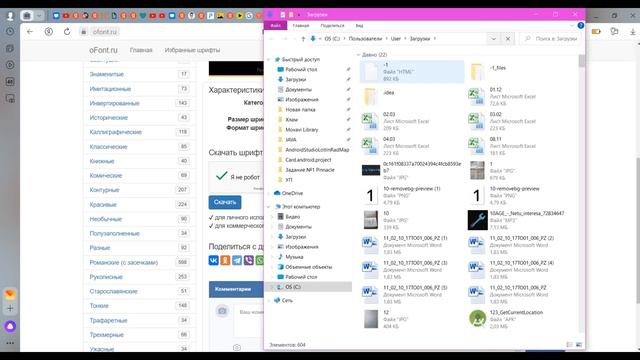
Task: Click 'User' in the Explorer breadcrumb path
Action: click(x=396, y=39)
